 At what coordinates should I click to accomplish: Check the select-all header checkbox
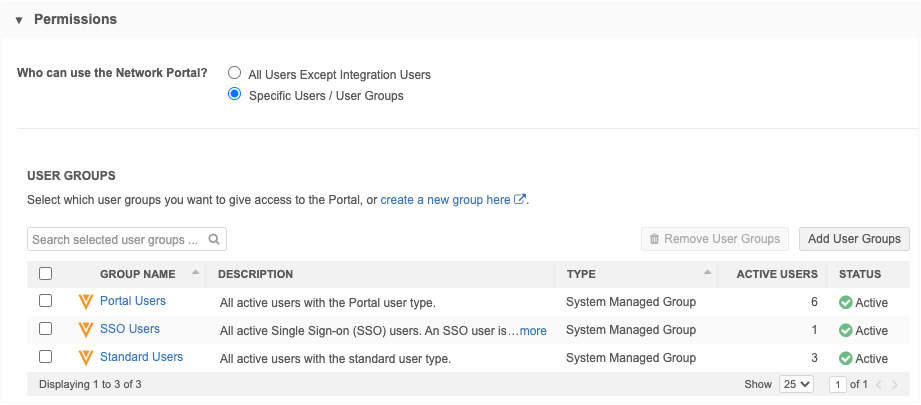coord(45,273)
